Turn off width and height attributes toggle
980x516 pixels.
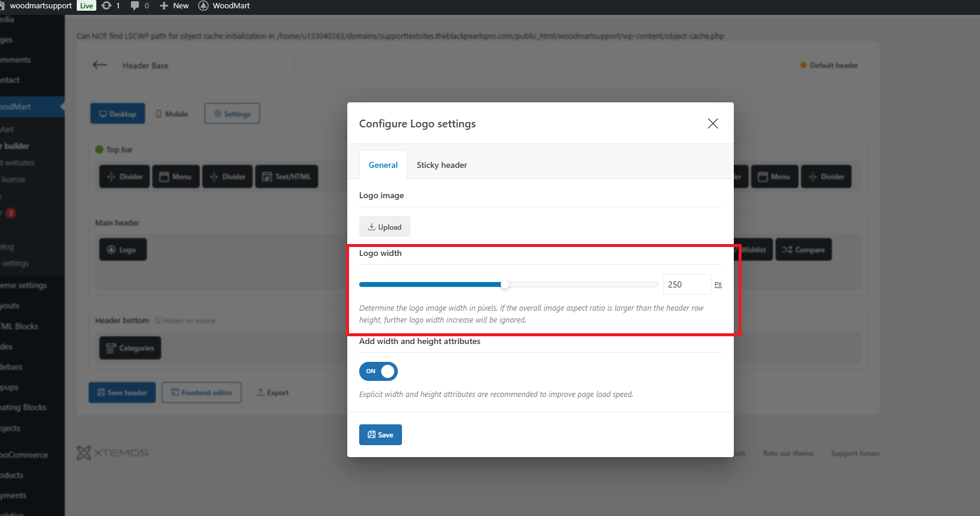[x=378, y=371]
